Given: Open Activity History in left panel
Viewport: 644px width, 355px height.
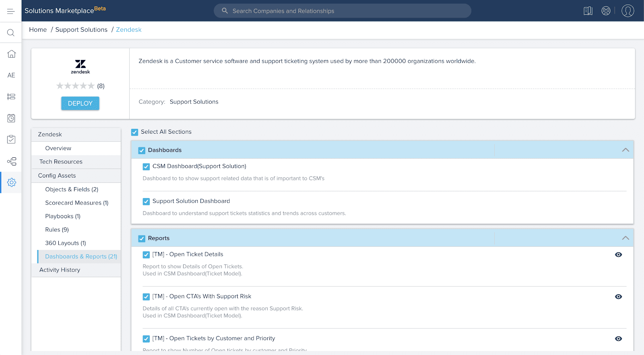Looking at the screenshot, I should click(x=60, y=270).
